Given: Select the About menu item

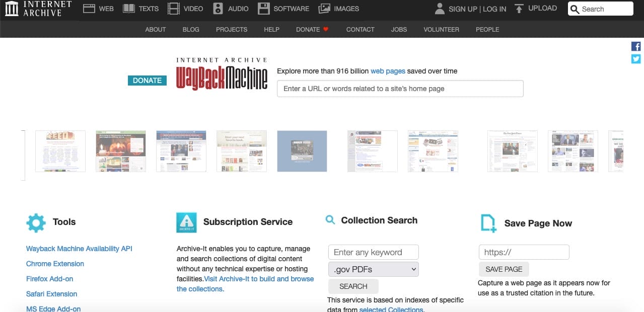Looking at the screenshot, I should pyautogui.click(x=155, y=29).
